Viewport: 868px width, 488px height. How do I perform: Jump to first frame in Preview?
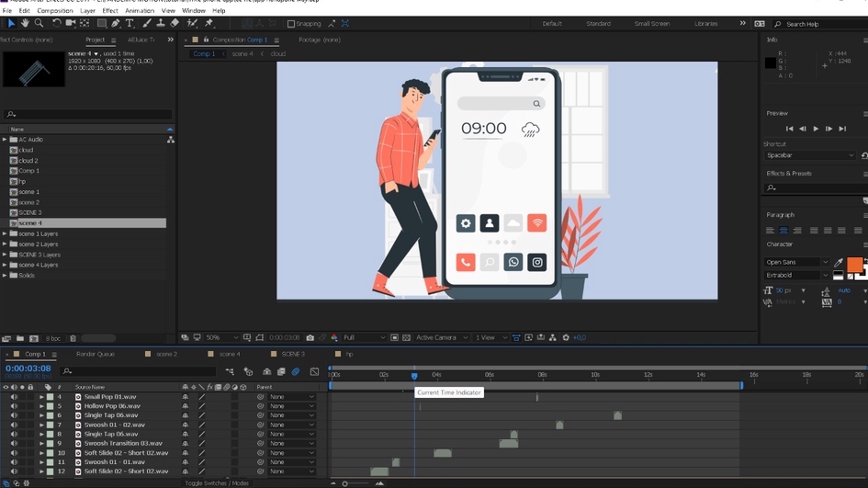[x=789, y=129]
